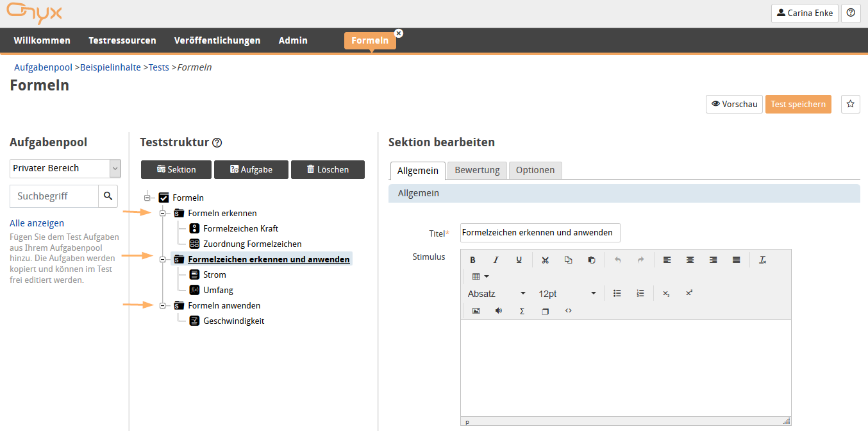Viewport: 868px width, 431px height.
Task: Insert a table in the editor
Action: pos(477,276)
